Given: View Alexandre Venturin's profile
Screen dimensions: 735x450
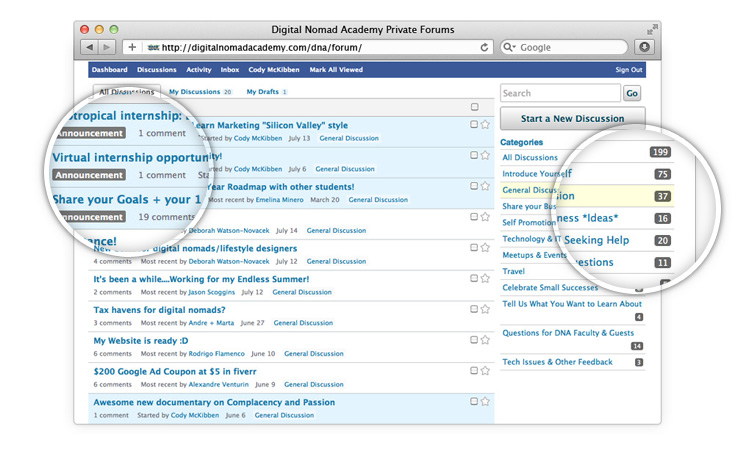Looking at the screenshot, I should [x=218, y=384].
